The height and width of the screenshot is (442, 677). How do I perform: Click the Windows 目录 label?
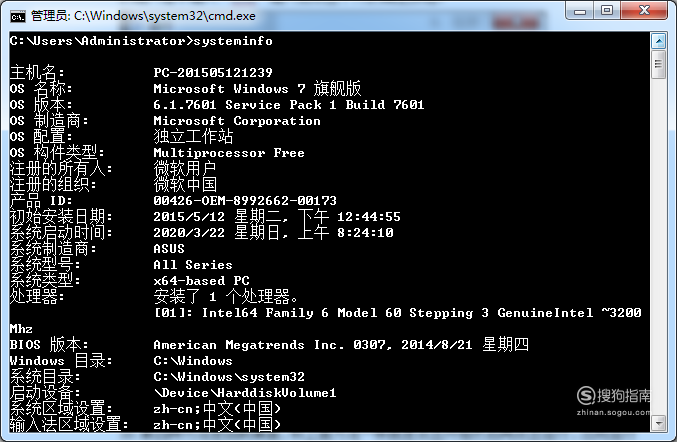[61, 360]
